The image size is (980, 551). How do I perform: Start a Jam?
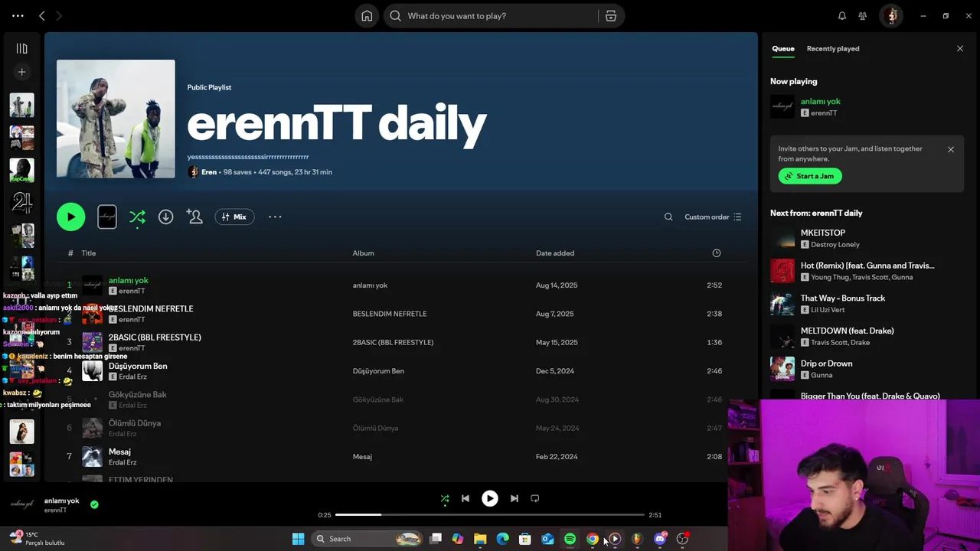click(810, 176)
